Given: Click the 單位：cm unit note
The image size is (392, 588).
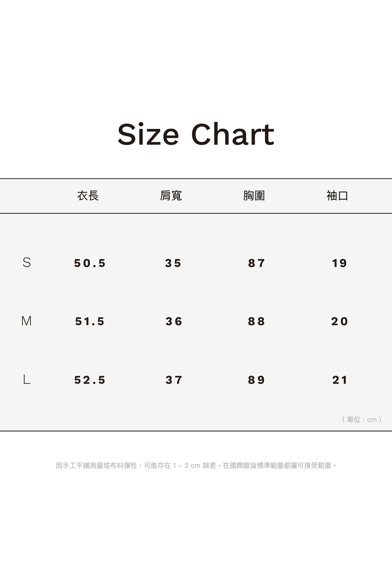Looking at the screenshot, I should [x=362, y=420].
